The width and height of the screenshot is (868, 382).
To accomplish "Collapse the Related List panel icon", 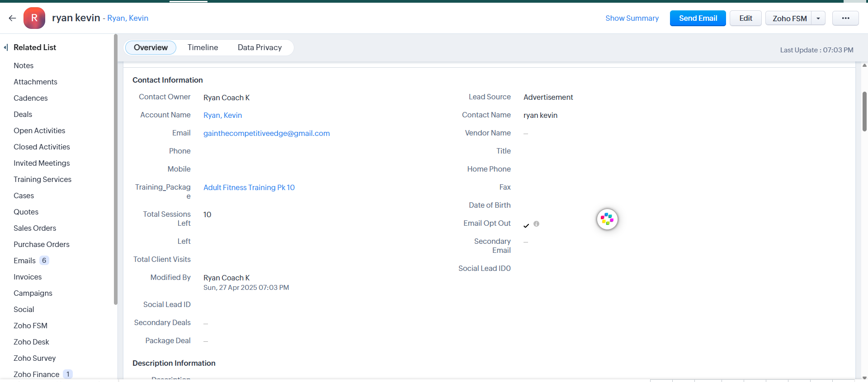I will (x=6, y=47).
